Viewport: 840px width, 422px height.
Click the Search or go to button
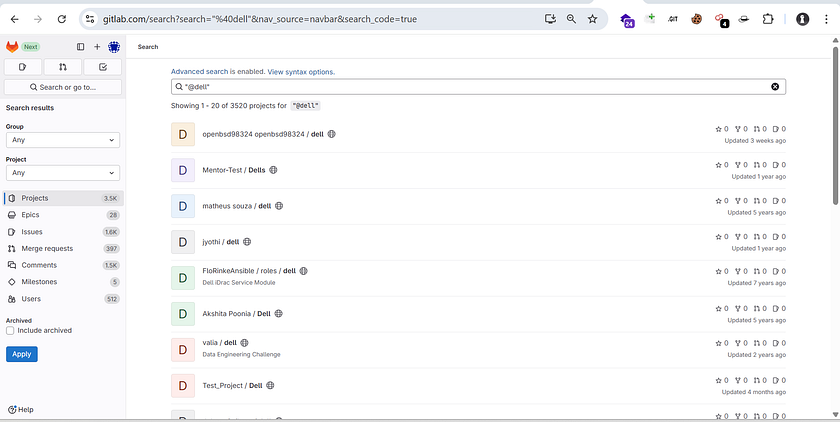[63, 87]
